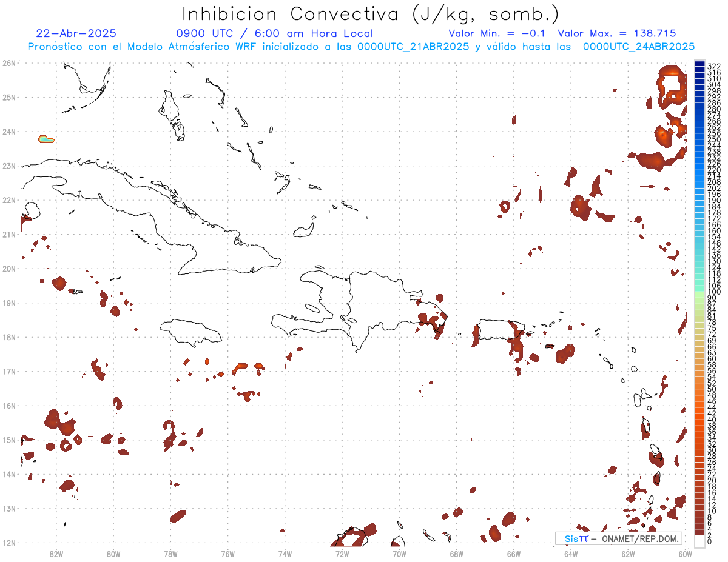
Task: Click the '68W' longitude label
Action: point(457,553)
